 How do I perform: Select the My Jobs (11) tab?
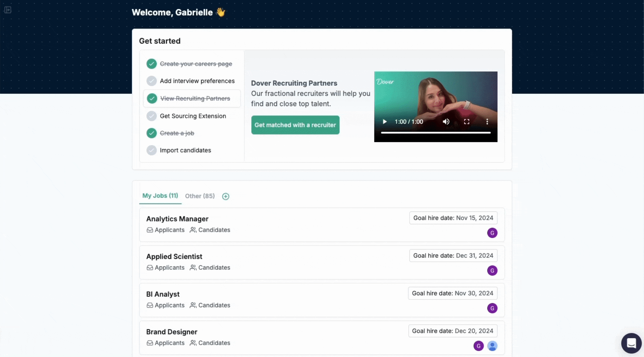(160, 196)
